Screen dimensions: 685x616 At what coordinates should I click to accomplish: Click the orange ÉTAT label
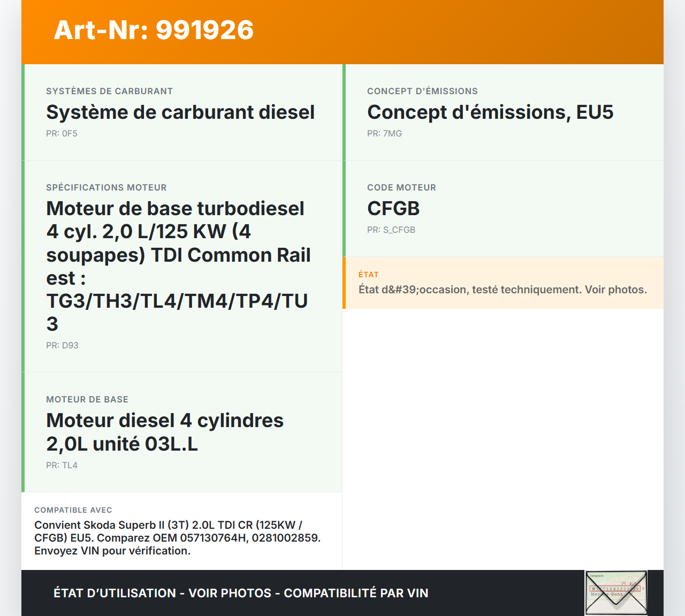[369, 275]
